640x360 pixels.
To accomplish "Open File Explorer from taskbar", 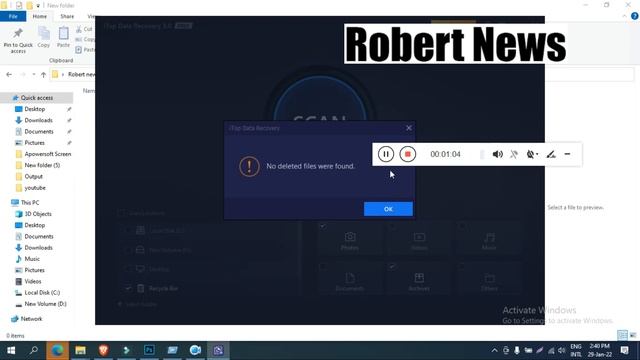I will 80,350.
